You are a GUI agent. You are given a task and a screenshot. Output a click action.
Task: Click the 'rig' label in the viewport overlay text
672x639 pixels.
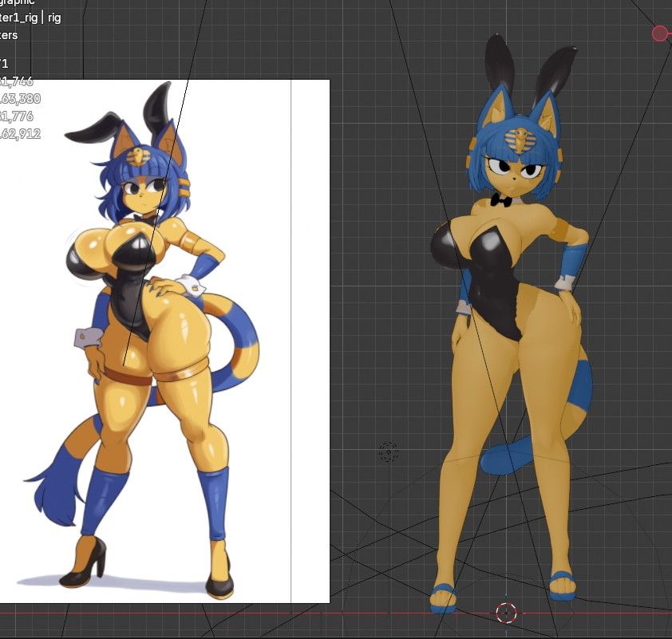click(x=54, y=18)
